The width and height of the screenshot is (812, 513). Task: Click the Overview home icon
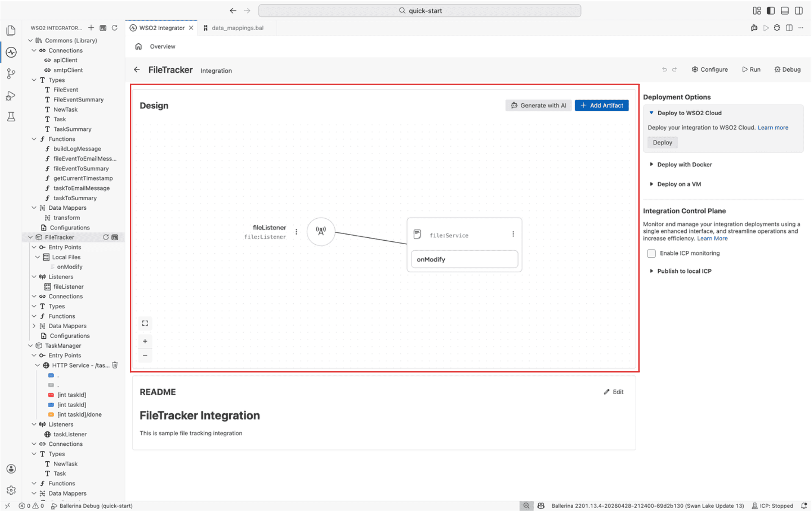[x=138, y=46]
